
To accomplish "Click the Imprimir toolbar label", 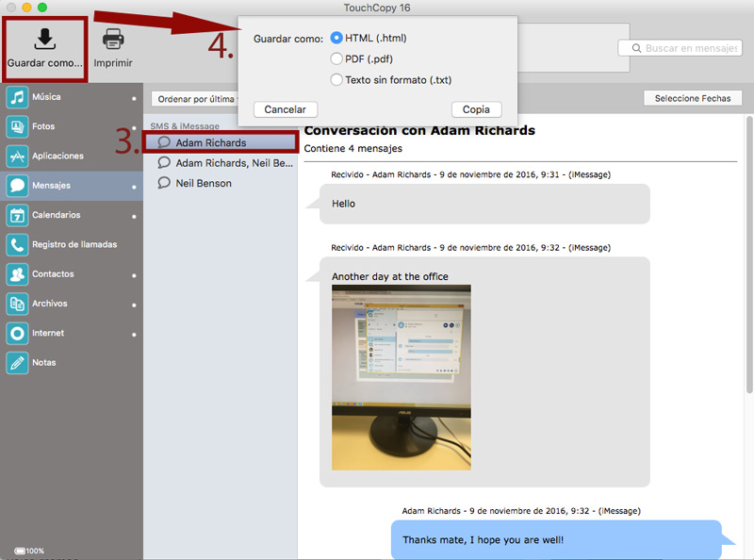I will [113, 63].
